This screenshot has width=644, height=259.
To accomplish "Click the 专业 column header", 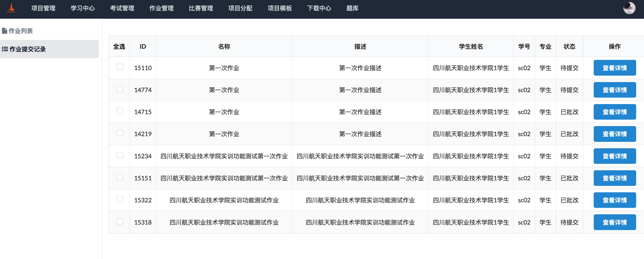I will click(545, 46).
